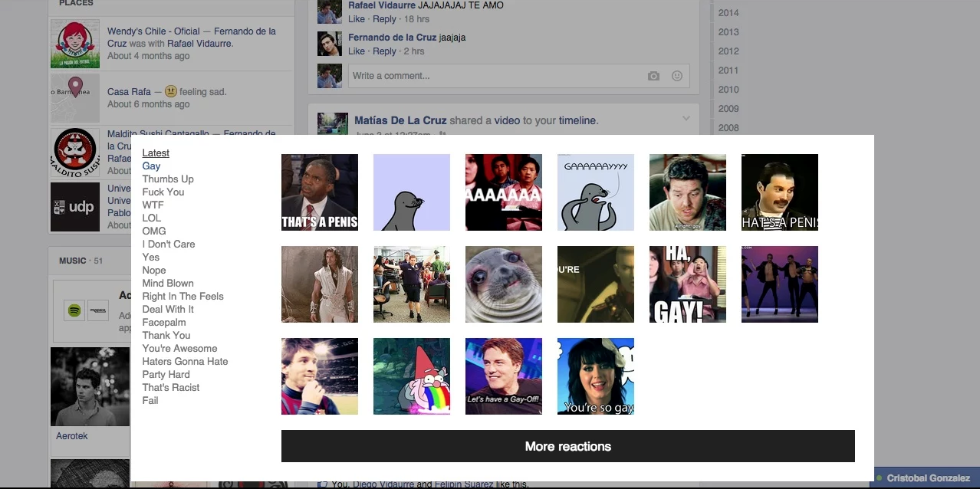Select the Gay reactions category
Image resolution: width=980 pixels, height=489 pixels.
(x=151, y=166)
